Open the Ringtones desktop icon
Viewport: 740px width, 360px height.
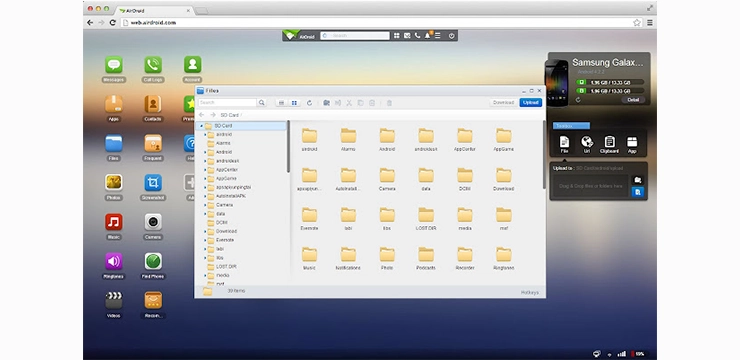point(114,261)
